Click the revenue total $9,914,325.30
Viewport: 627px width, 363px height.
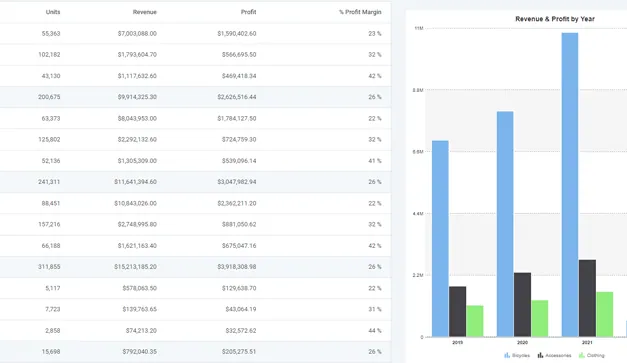click(x=137, y=97)
